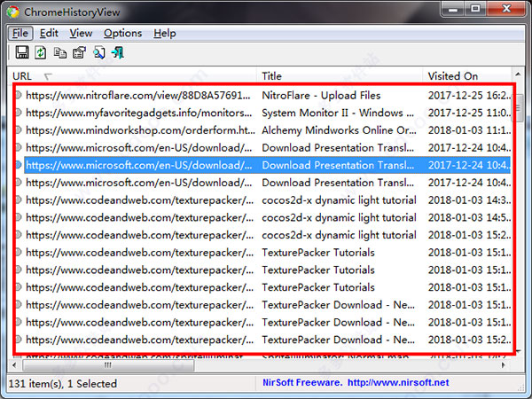Click the ChromeHistoryView title bar app icon

click(x=13, y=12)
